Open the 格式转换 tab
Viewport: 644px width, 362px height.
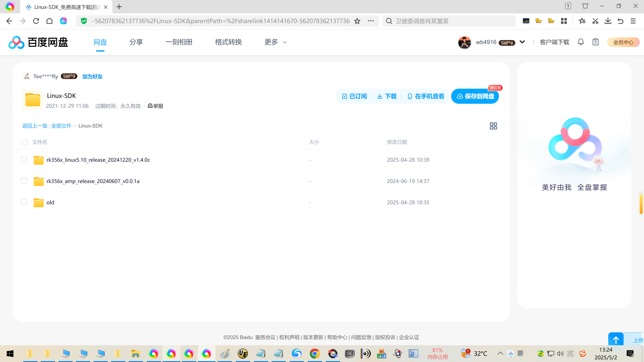[x=228, y=42]
